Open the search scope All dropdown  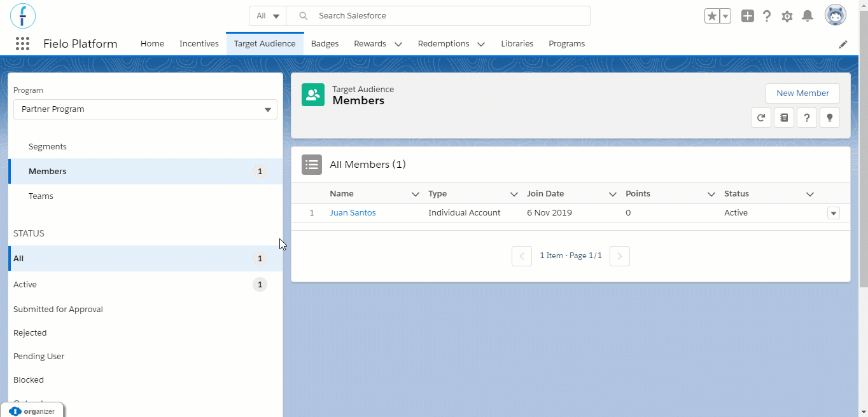click(x=267, y=16)
